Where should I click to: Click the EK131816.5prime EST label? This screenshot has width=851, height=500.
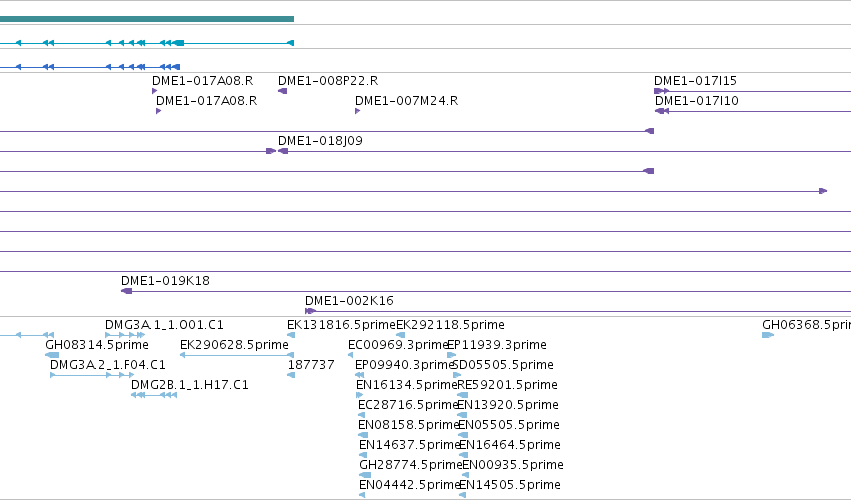341,325
